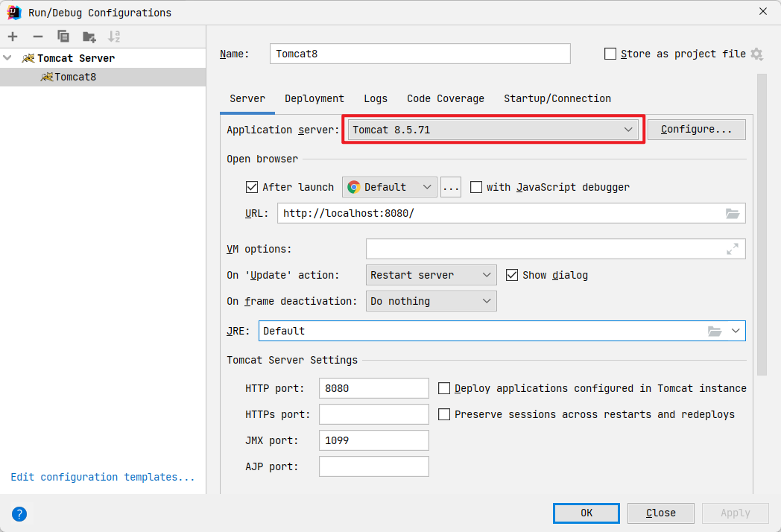
Task: Add a new configuration with plus icon
Action: tap(13, 37)
